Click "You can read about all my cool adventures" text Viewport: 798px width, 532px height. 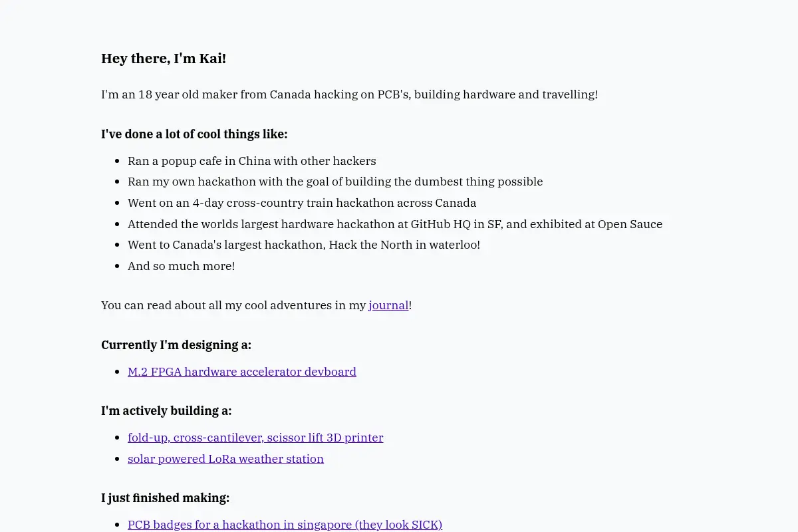tap(233, 305)
